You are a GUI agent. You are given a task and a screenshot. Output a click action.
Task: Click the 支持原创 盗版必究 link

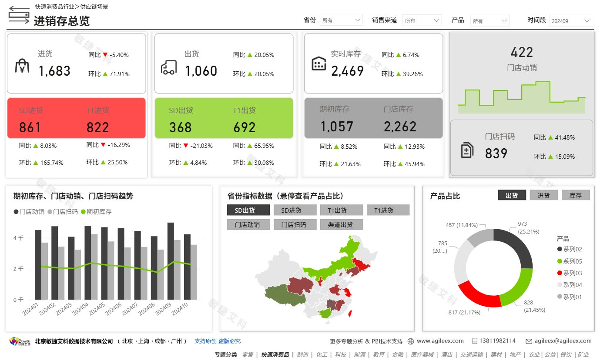point(218,341)
